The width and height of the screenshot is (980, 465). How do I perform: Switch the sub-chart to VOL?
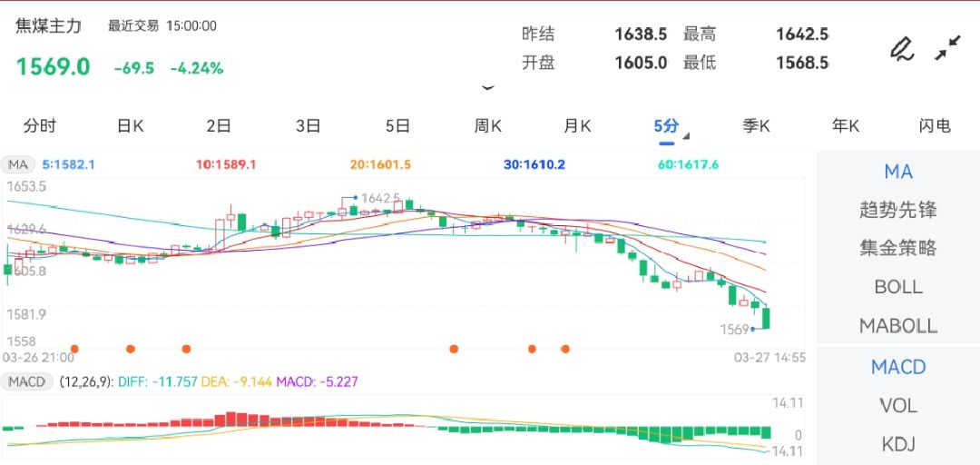tap(897, 405)
